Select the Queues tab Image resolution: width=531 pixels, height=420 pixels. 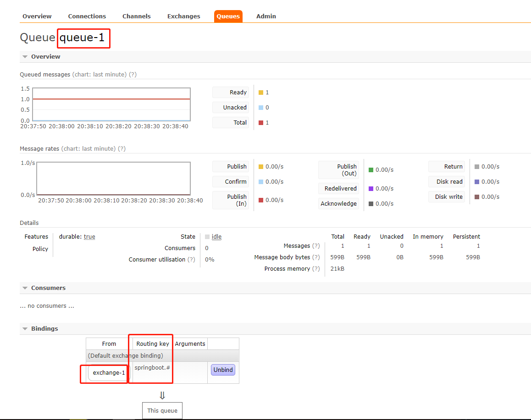coord(228,16)
